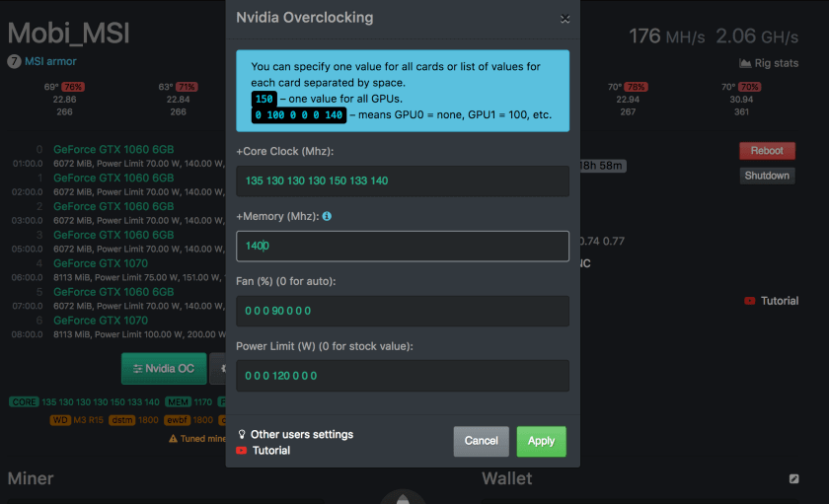Open the Tutorial link in dialog footer
Image resolution: width=829 pixels, height=504 pixels.
[x=271, y=451]
